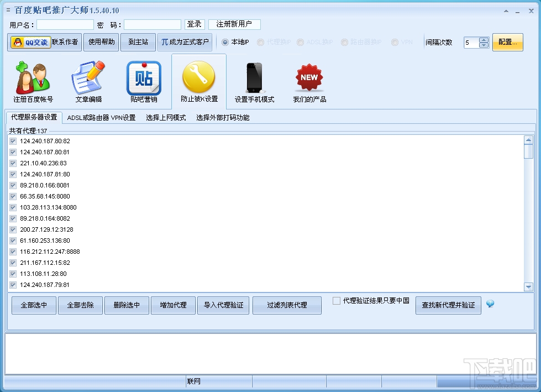This screenshot has height=392, width=541.
Task: Focus the 密码 input field
Action: tap(153, 24)
